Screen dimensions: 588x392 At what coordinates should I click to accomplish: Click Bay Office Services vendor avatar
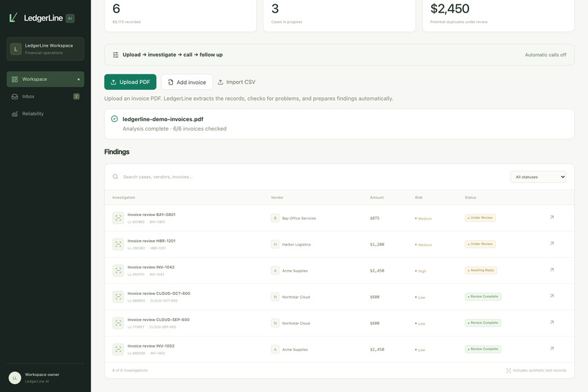coord(275,218)
